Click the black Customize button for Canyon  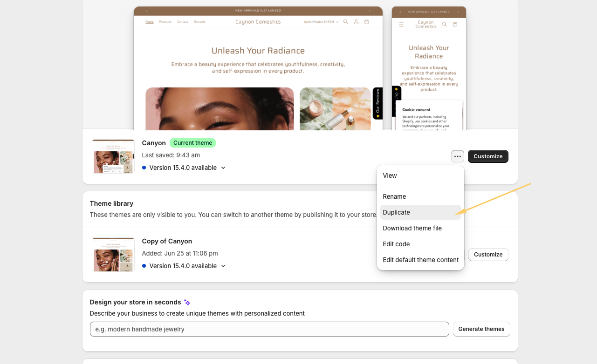pyautogui.click(x=488, y=156)
